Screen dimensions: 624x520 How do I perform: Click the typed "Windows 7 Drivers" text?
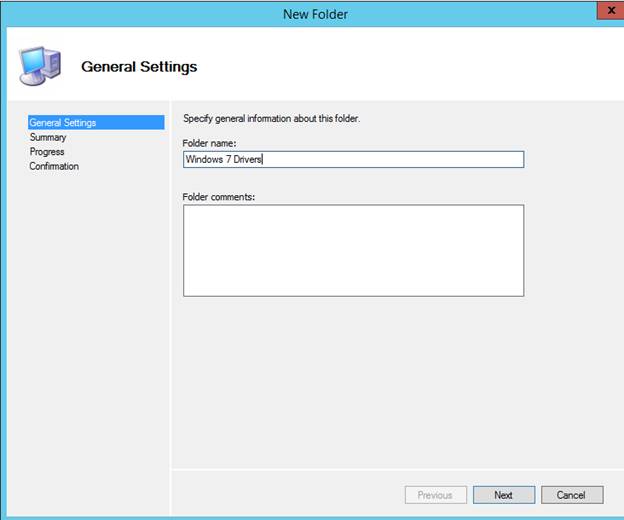[223, 159]
